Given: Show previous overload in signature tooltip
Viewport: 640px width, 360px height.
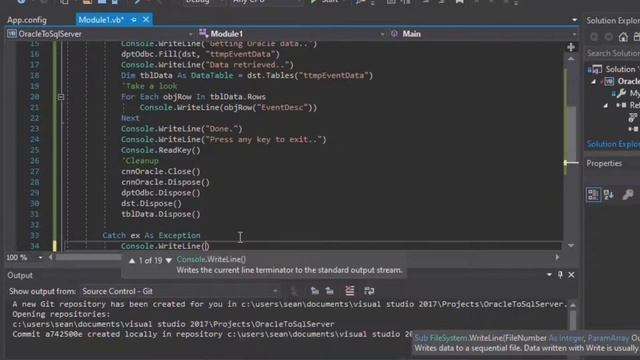Looking at the screenshot, I should point(132,260).
